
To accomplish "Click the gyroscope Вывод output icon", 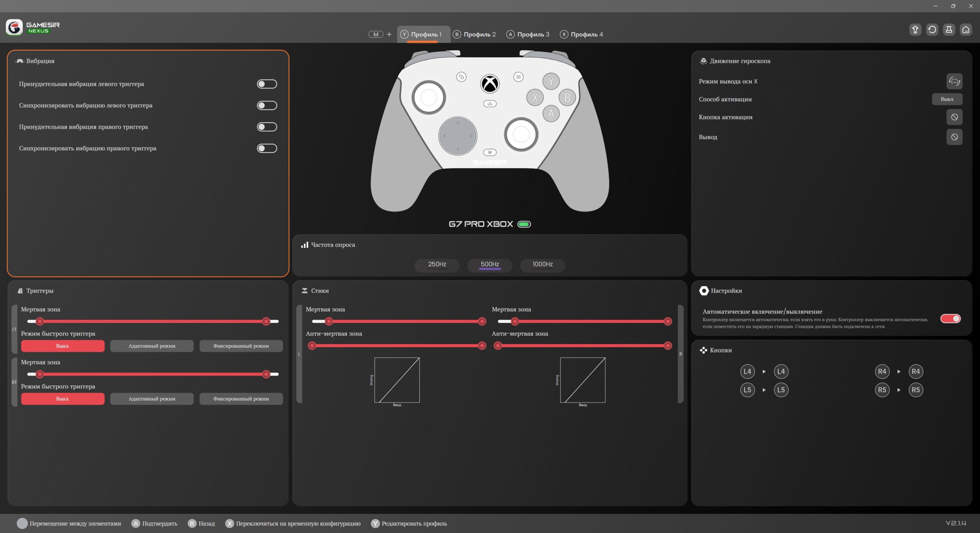I will coord(954,137).
